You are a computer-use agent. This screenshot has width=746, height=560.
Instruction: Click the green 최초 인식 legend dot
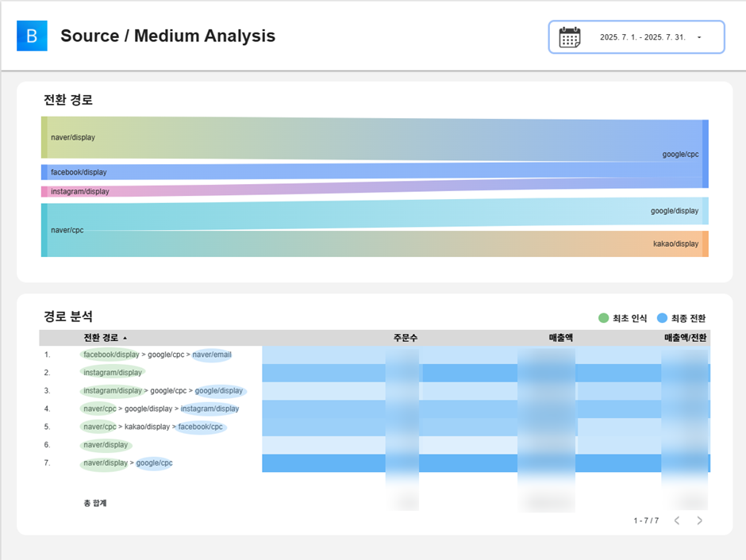(603, 318)
